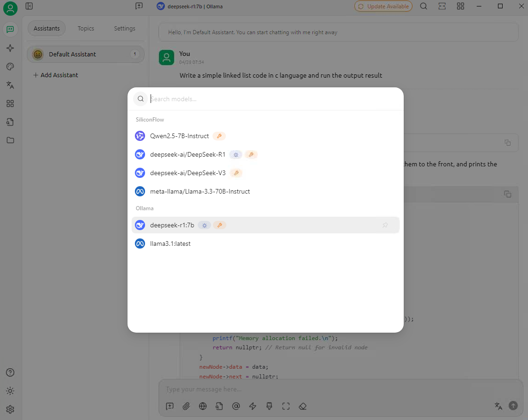Click the quick phrases lightning icon

tap(253, 406)
